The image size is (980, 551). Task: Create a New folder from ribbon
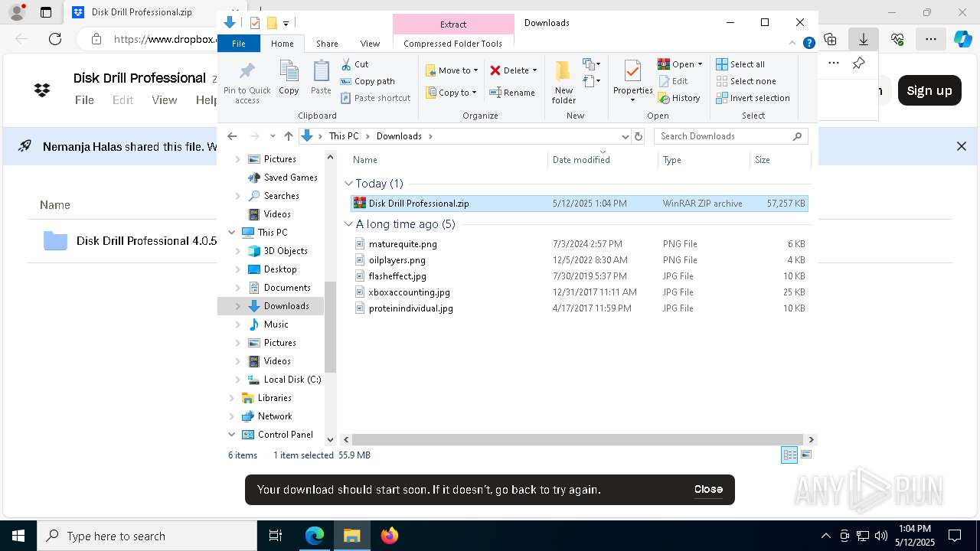click(563, 81)
